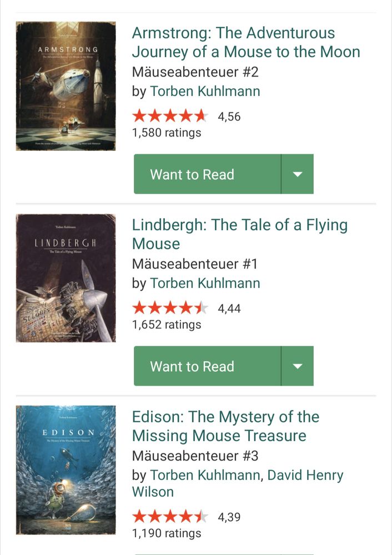Click the star rating for Armstrong
Image resolution: width=392 pixels, height=555 pixels.
[170, 117]
